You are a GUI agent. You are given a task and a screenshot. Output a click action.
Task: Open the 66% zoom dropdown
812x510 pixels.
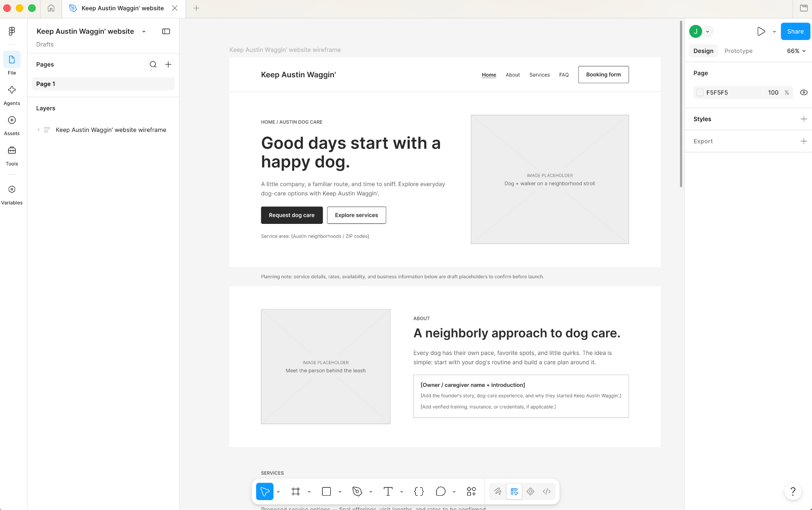click(x=796, y=51)
